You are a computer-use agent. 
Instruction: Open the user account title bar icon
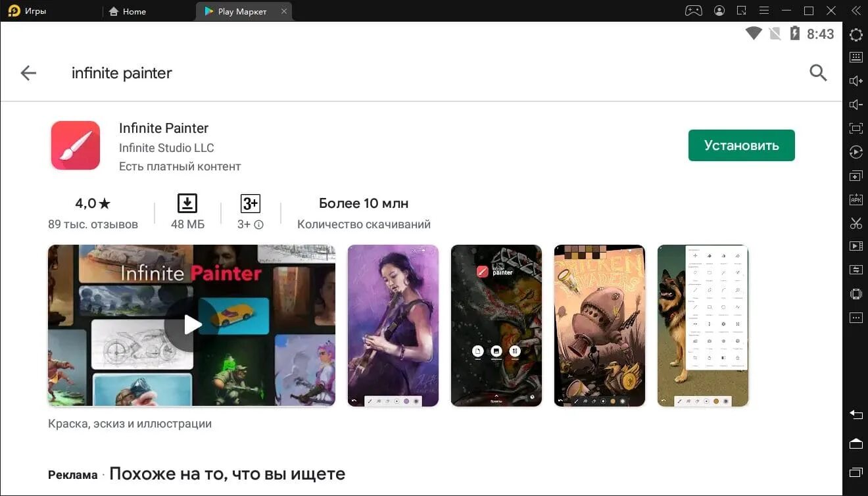(x=719, y=11)
